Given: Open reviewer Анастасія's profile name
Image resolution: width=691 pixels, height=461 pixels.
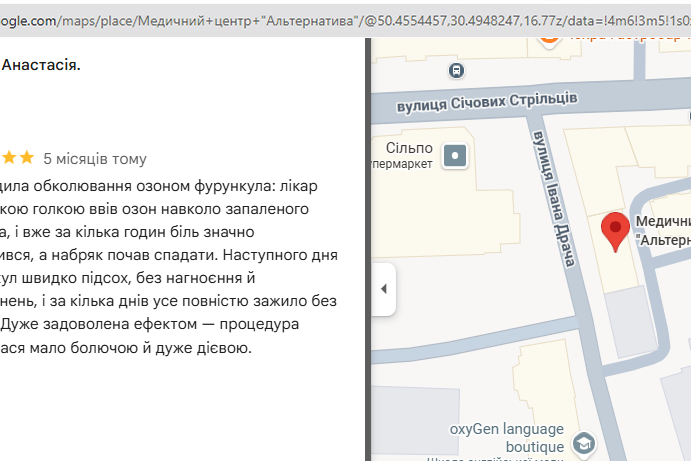Looking at the screenshot, I should pyautogui.click(x=42, y=65).
